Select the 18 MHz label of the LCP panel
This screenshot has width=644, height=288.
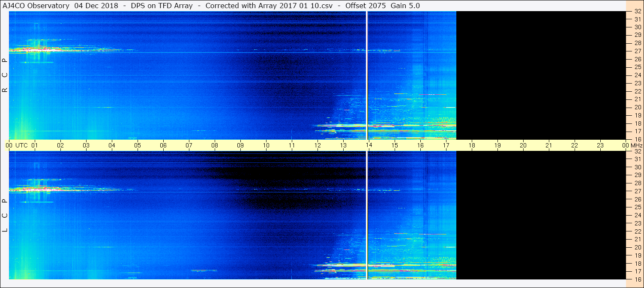click(x=638, y=264)
